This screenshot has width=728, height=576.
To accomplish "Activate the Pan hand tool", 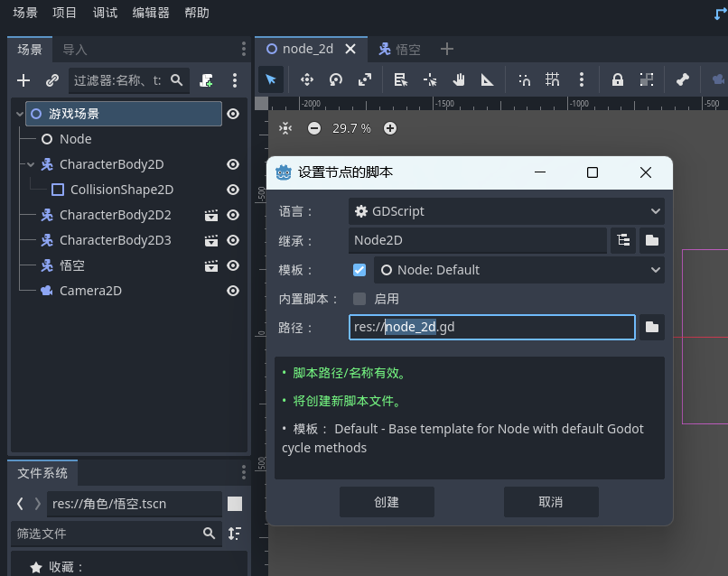I will coord(459,79).
